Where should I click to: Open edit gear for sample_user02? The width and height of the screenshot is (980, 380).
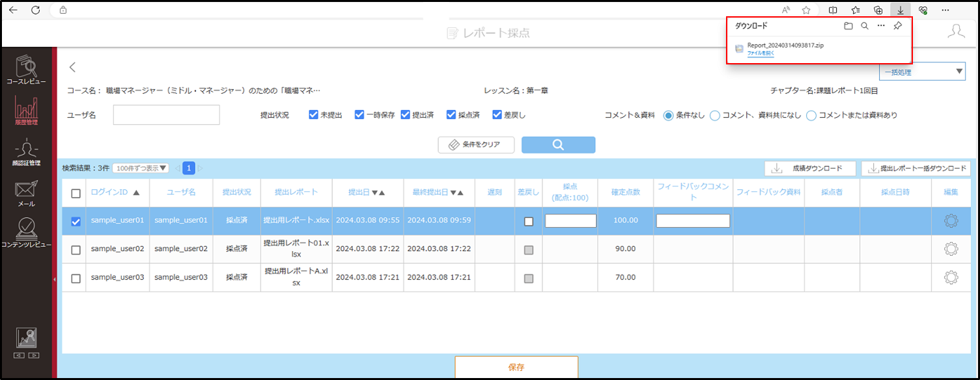pyautogui.click(x=951, y=249)
